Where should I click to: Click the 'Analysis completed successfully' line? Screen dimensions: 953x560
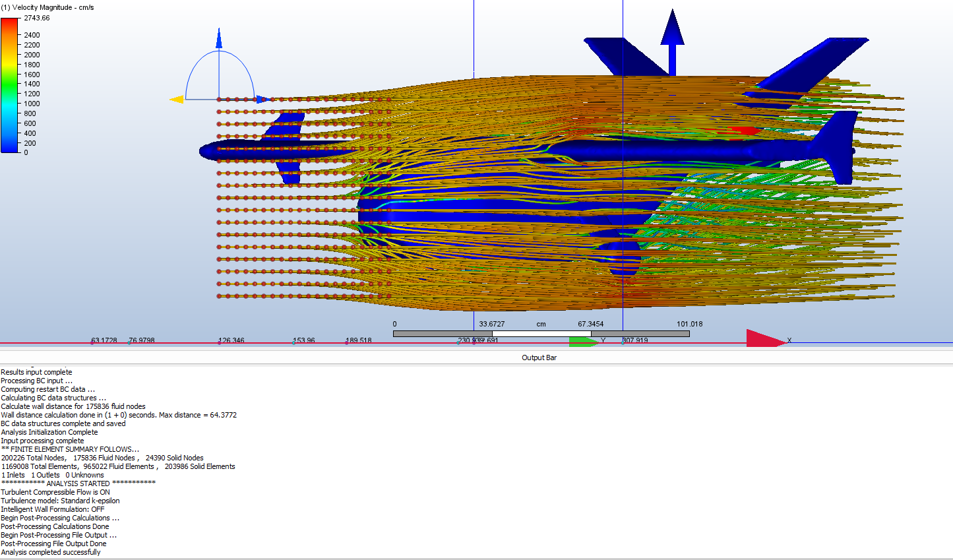(x=51, y=552)
